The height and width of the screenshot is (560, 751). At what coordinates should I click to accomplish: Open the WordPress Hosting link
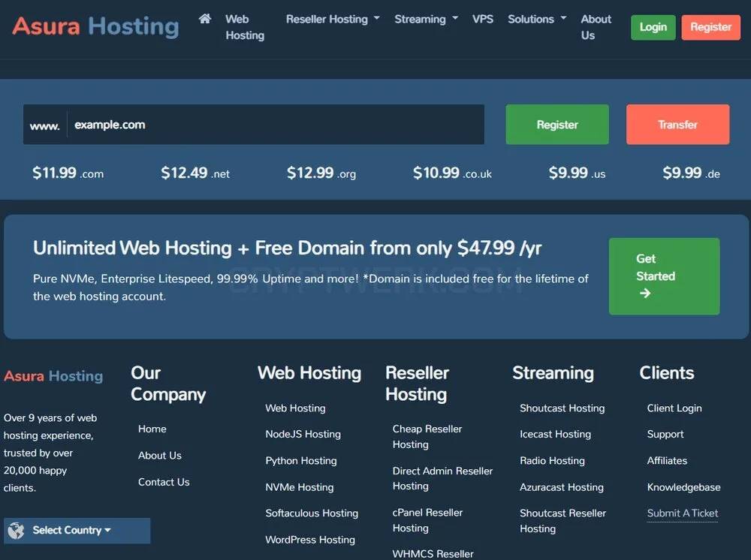310,540
